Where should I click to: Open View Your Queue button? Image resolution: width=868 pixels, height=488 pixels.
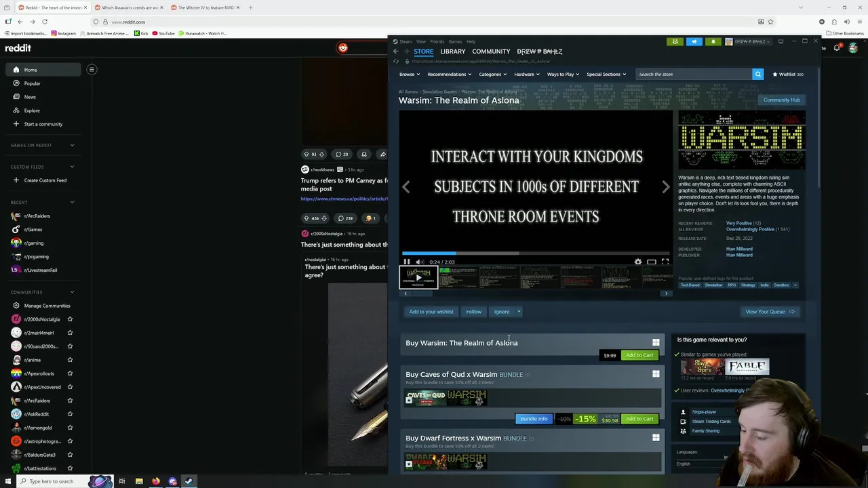pos(769,312)
